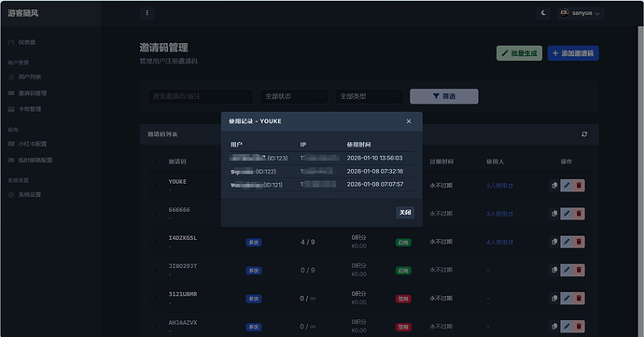Viewport: 644px width, 337px height.
Task: Open the 全部状态 dropdown
Action: pyautogui.click(x=294, y=96)
